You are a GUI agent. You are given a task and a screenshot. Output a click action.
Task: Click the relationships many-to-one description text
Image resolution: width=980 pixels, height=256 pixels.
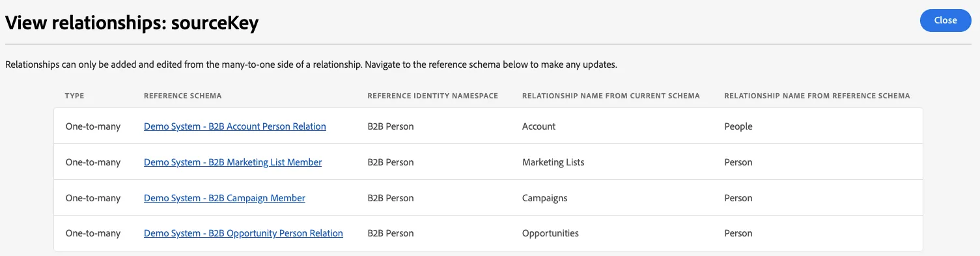pyautogui.click(x=311, y=65)
